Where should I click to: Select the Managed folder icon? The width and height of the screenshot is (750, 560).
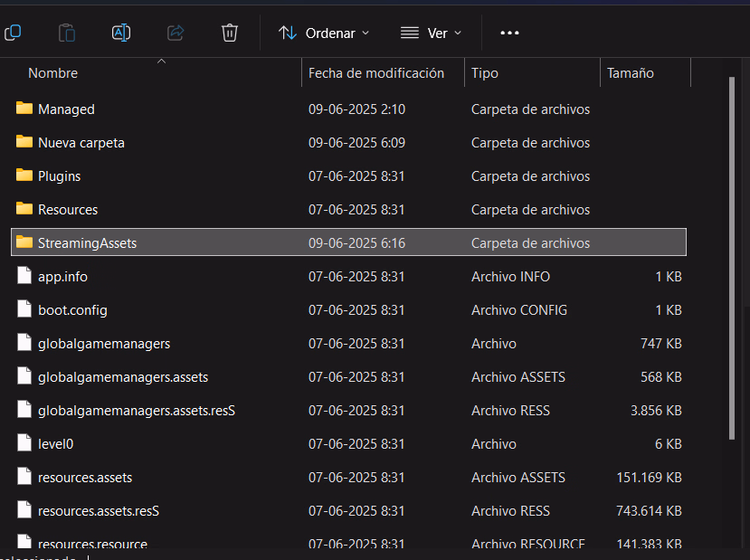point(24,109)
